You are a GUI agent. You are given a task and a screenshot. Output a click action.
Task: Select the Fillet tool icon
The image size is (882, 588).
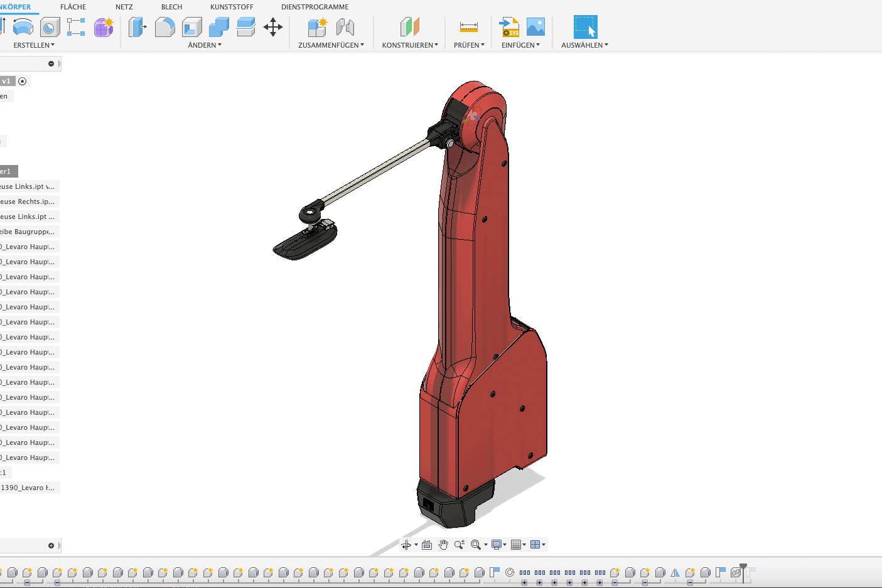pos(164,27)
